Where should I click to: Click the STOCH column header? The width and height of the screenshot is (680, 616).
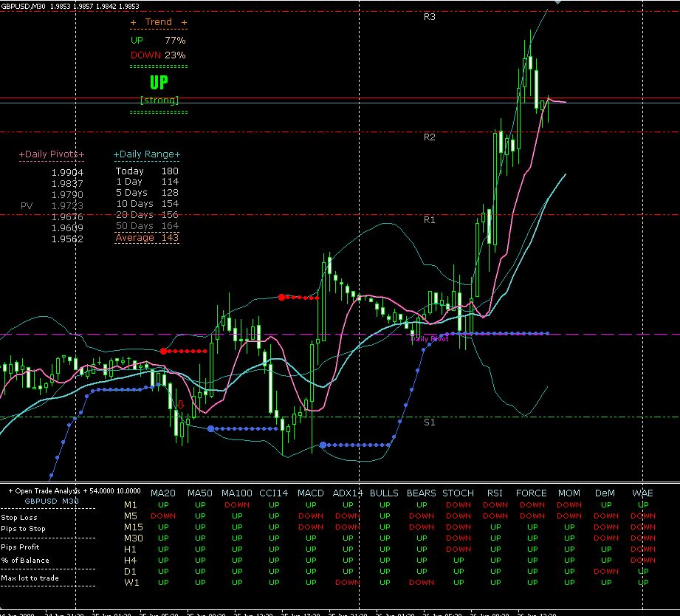point(458,493)
